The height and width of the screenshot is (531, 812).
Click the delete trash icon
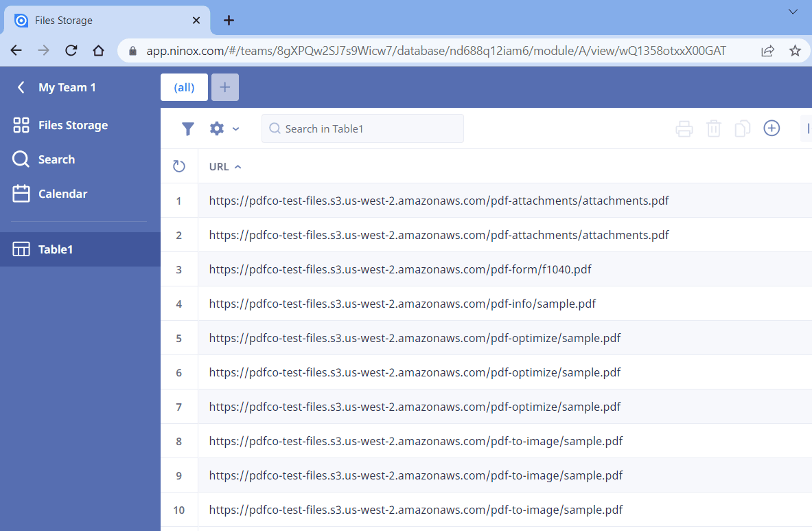(714, 128)
